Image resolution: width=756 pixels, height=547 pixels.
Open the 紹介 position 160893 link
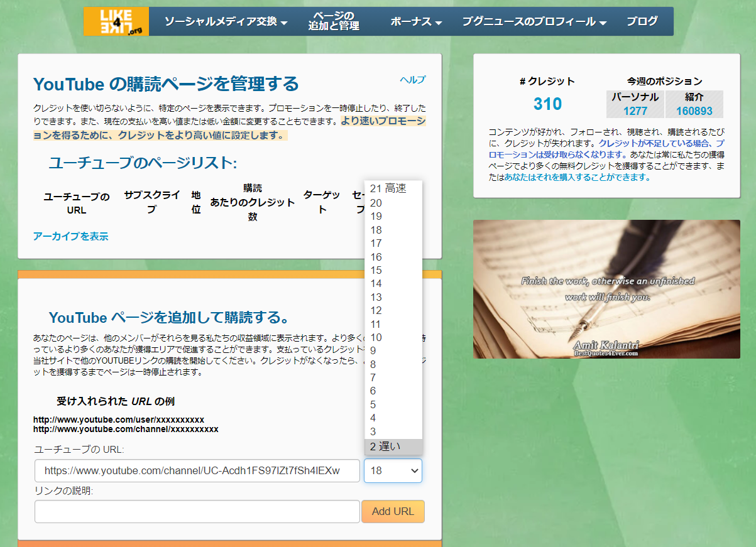coord(694,111)
